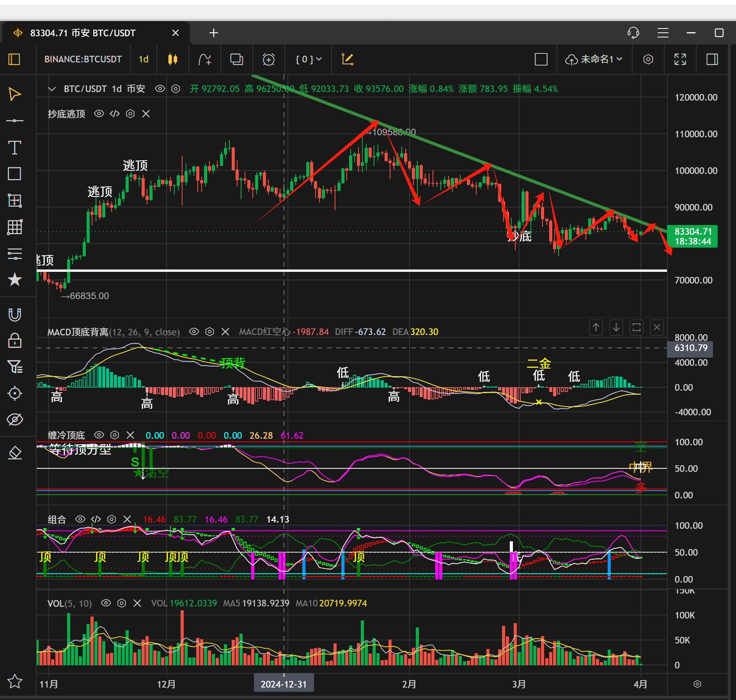Remove the 抄底逃顶 indicator
The image size is (736, 700).
click(x=146, y=113)
